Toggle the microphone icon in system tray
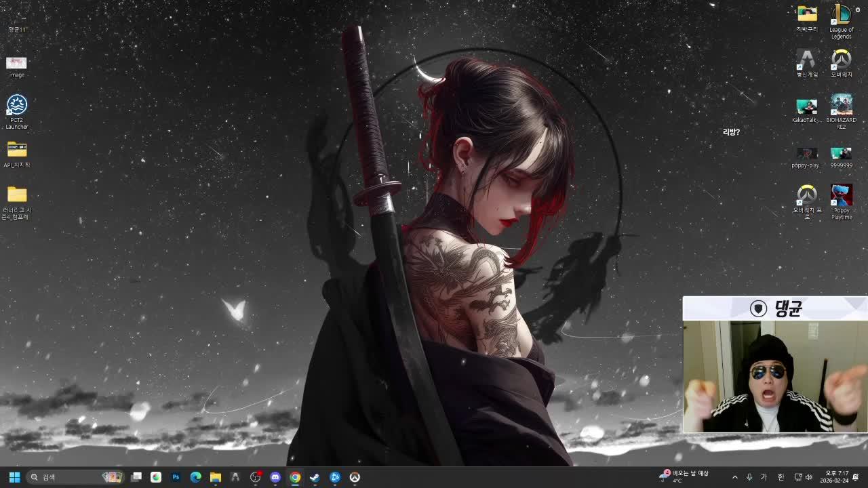 click(x=749, y=477)
